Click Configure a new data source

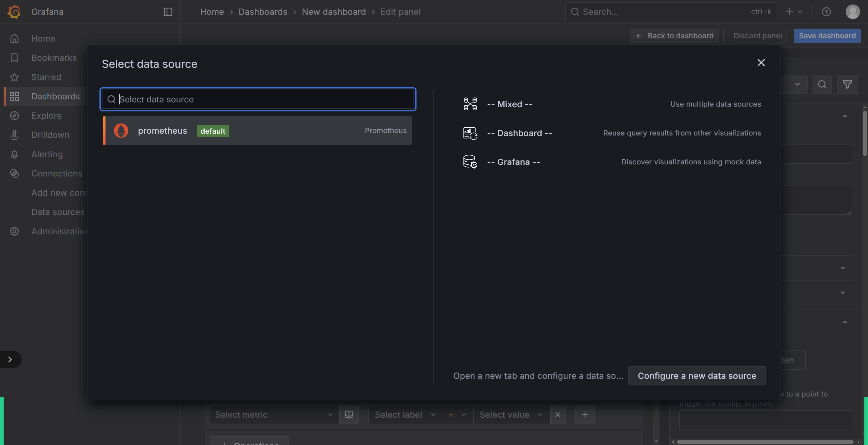pos(697,376)
